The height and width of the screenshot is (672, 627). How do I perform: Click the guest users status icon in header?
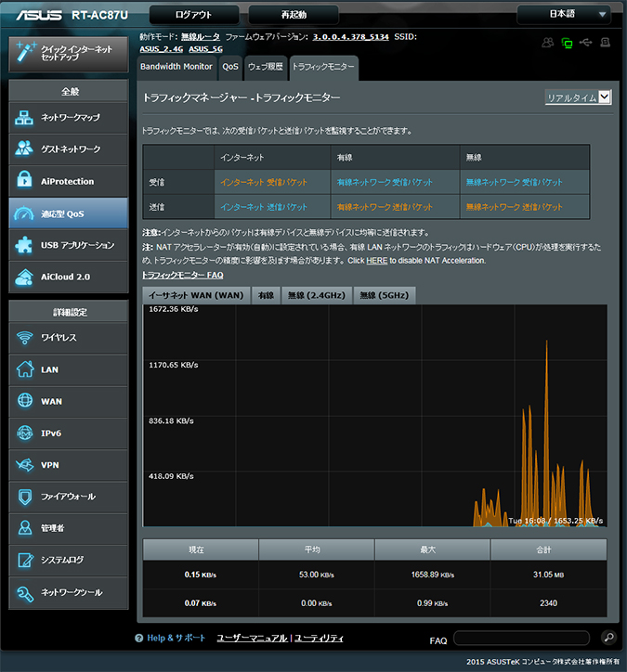[548, 43]
